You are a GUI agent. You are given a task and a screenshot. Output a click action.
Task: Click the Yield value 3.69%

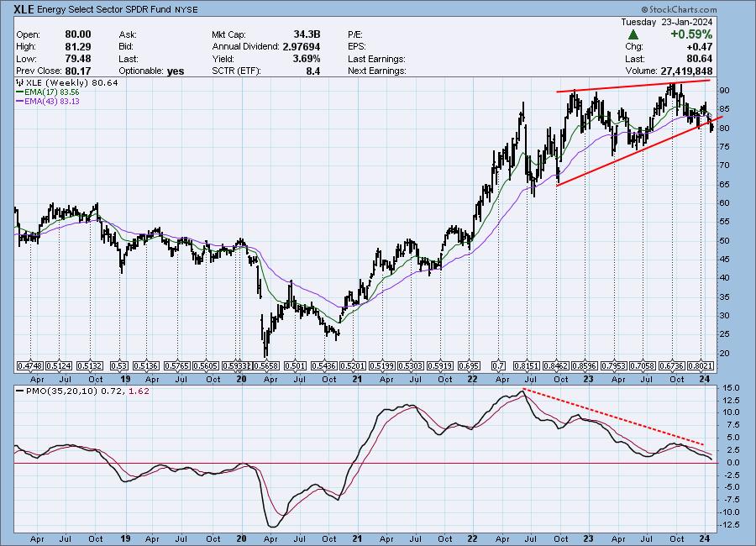(x=306, y=59)
